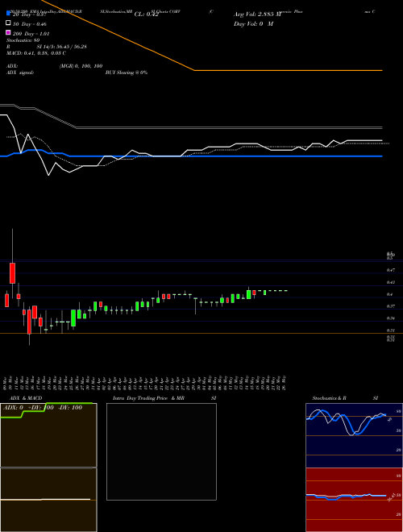The image size is (403, 532).
Task: Click the lower MACD panel under ADX
Action: tap(48, 500)
